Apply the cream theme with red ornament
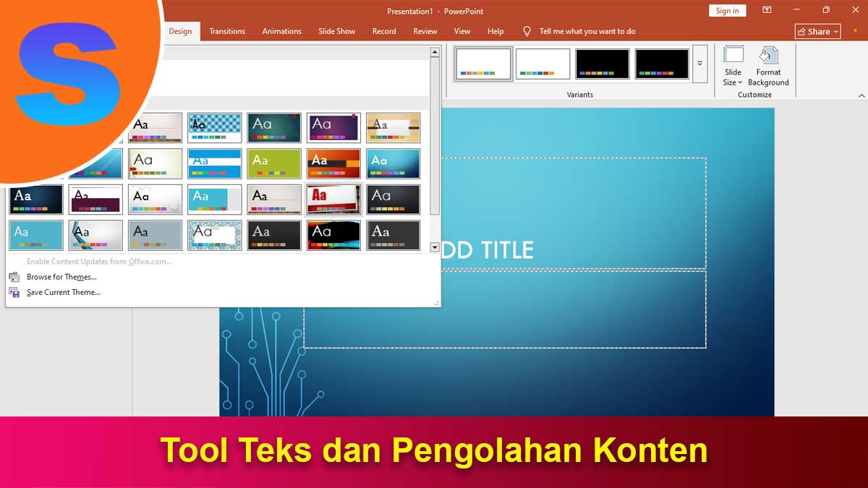Viewport: 868px width, 488px height. (156, 163)
